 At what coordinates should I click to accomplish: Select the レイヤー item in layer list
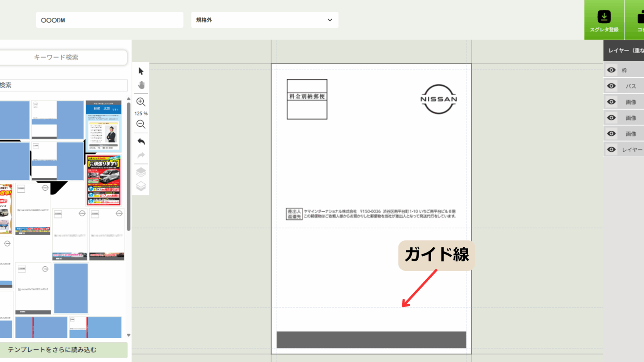click(632, 150)
